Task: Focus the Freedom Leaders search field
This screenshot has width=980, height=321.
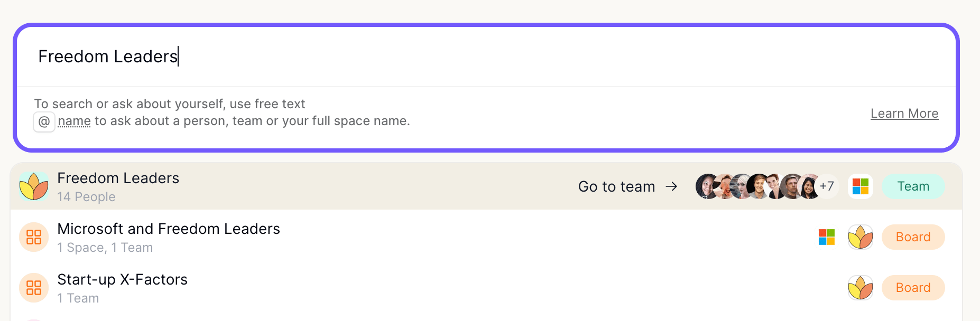Action: click(x=486, y=56)
